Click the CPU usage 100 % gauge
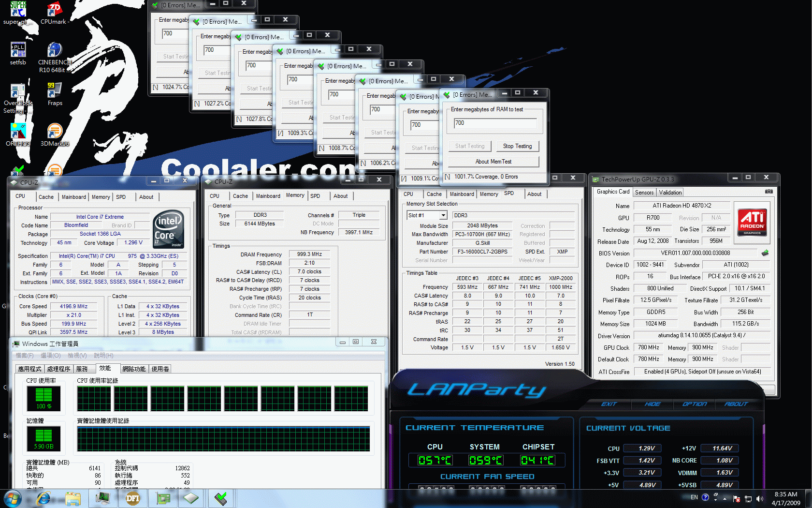812x508 pixels. click(43, 399)
